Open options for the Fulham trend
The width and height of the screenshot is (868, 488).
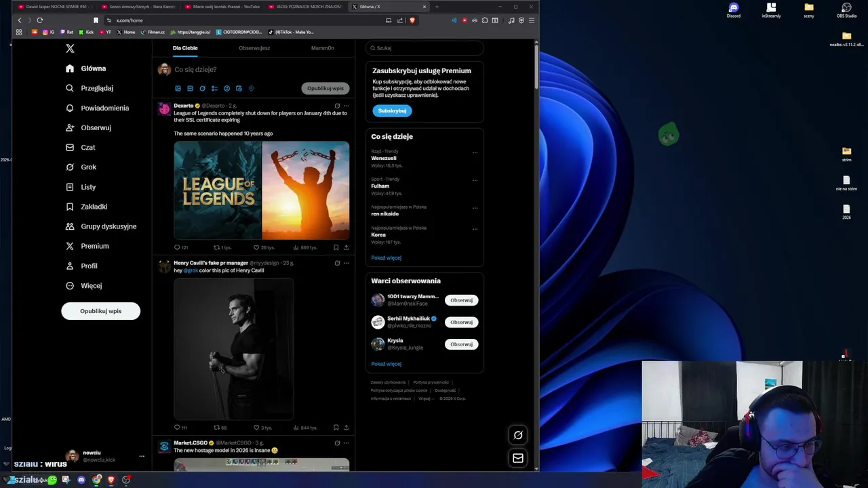[475, 180]
